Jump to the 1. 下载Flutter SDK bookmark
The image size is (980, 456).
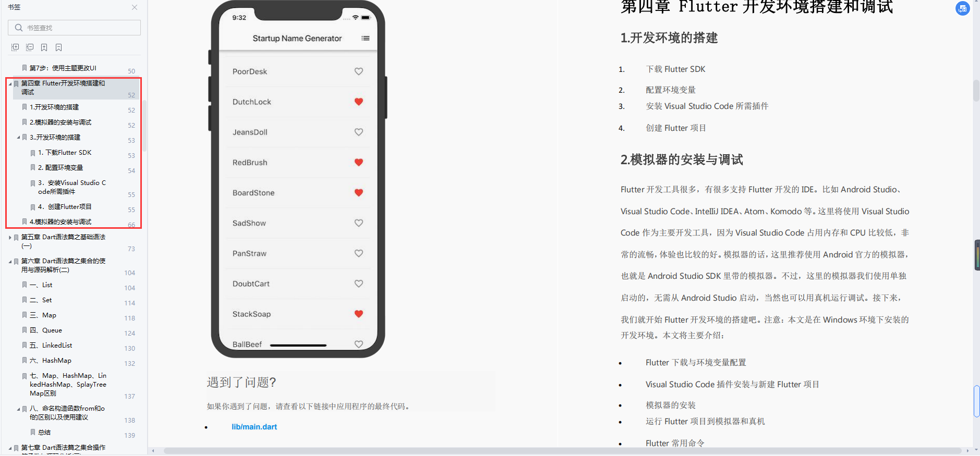click(x=65, y=153)
